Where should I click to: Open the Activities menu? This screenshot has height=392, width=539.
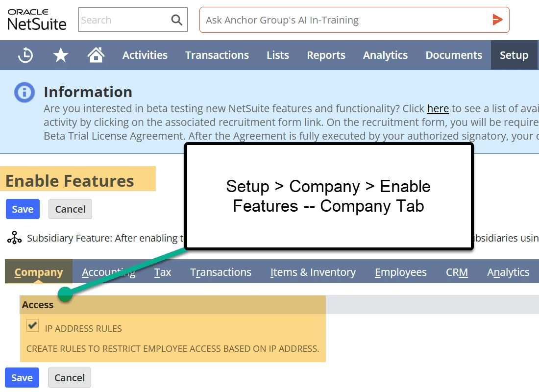click(x=145, y=55)
